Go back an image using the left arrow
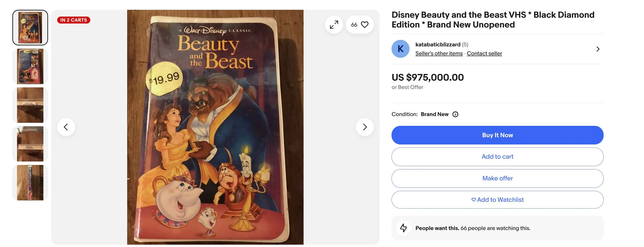 coord(66,127)
